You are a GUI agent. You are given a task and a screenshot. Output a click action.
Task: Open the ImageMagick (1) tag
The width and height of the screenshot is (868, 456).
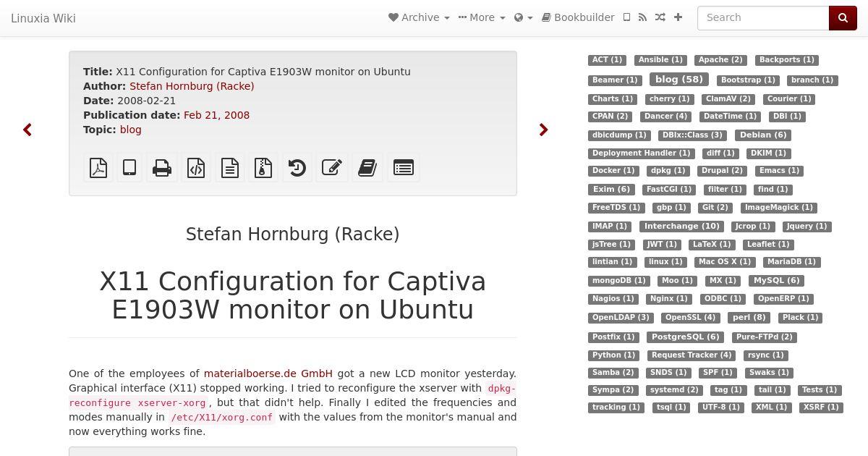coord(779,208)
